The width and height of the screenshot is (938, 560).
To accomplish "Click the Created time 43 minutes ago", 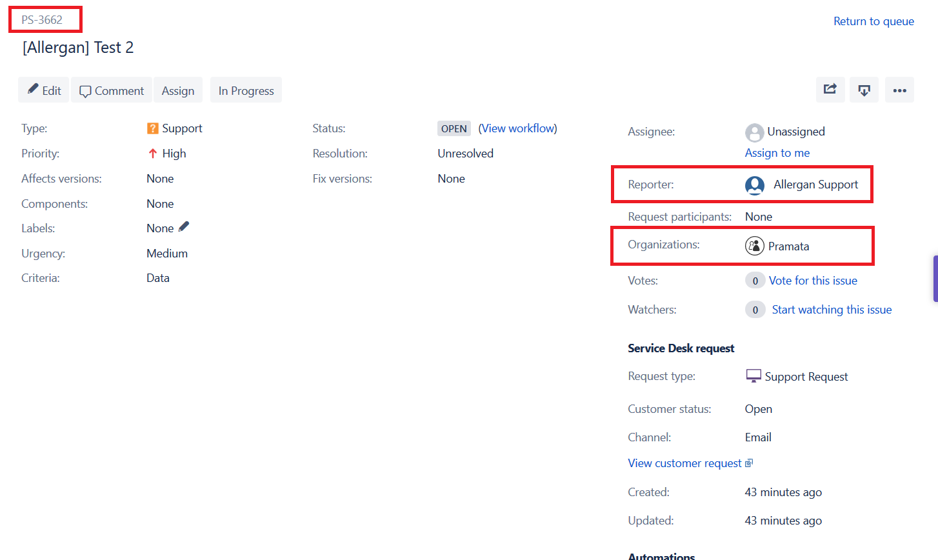I will coord(783,492).
